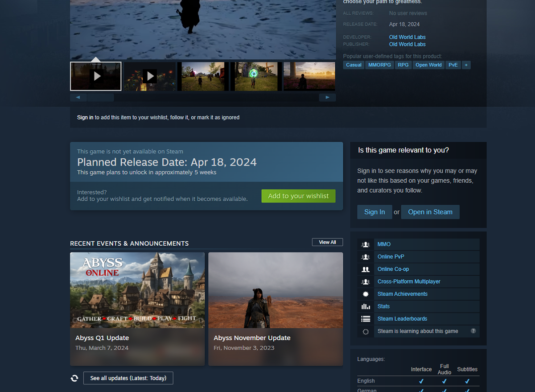Image resolution: width=535 pixels, height=392 pixels.
Task: Open the Abyss Q1 Update announcement
Action: click(137, 309)
